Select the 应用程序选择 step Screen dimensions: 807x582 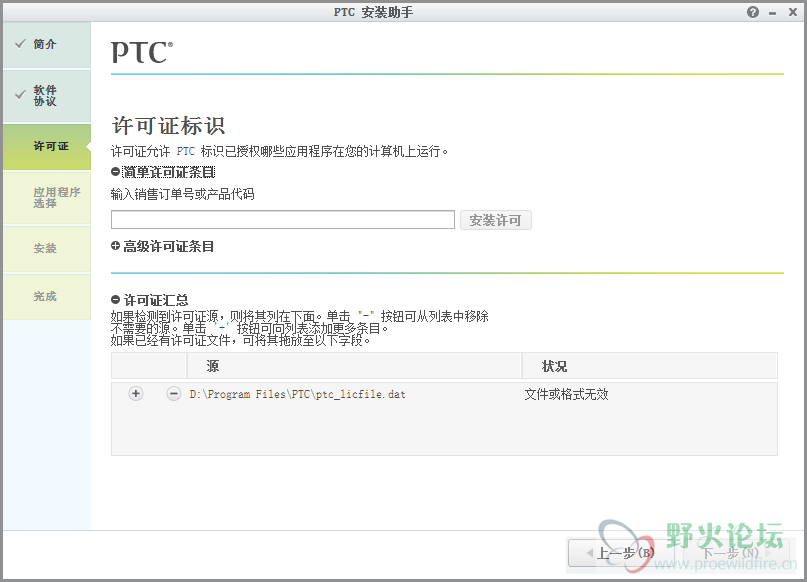click(x=47, y=198)
